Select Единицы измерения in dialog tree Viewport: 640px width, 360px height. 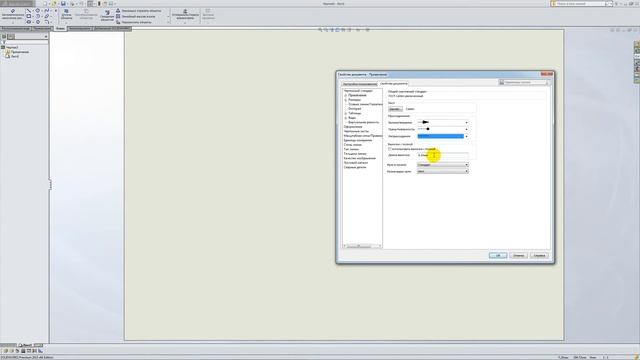(358, 140)
